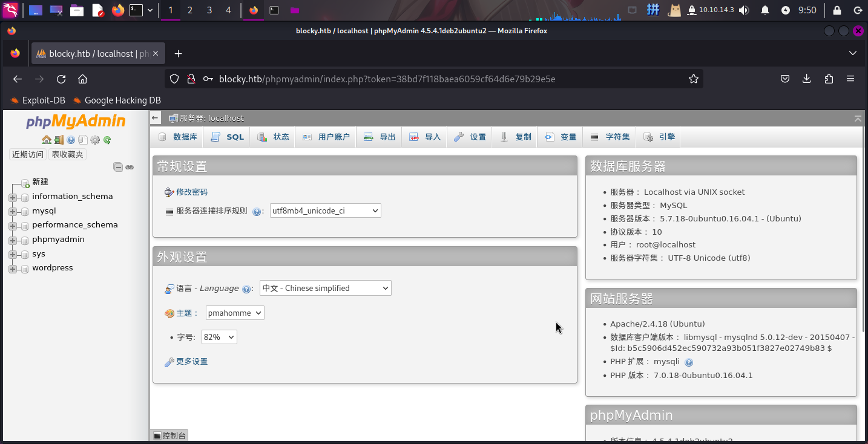The height and width of the screenshot is (444, 868).
Task: Click the volume speaker icon in system tray
Action: pos(743,10)
